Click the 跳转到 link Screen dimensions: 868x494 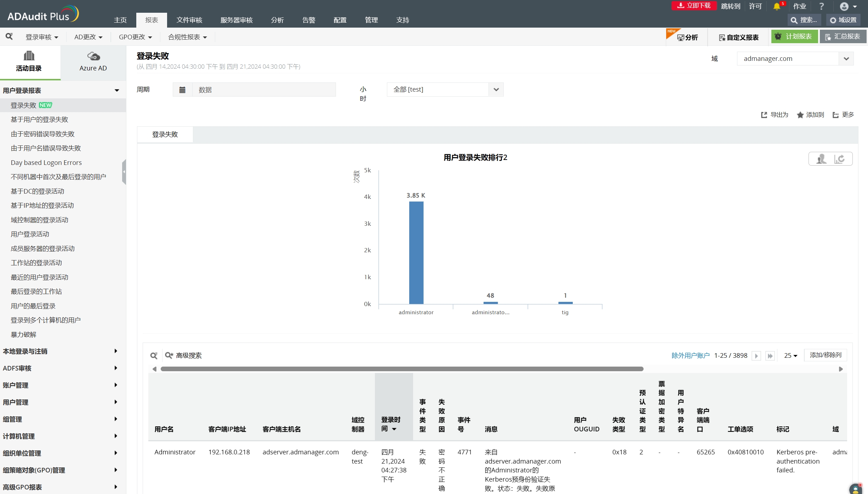point(731,6)
